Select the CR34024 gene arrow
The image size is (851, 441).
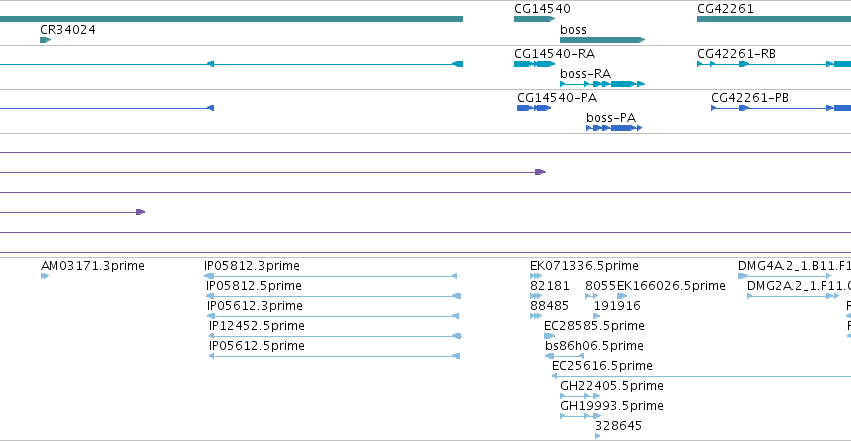46,40
